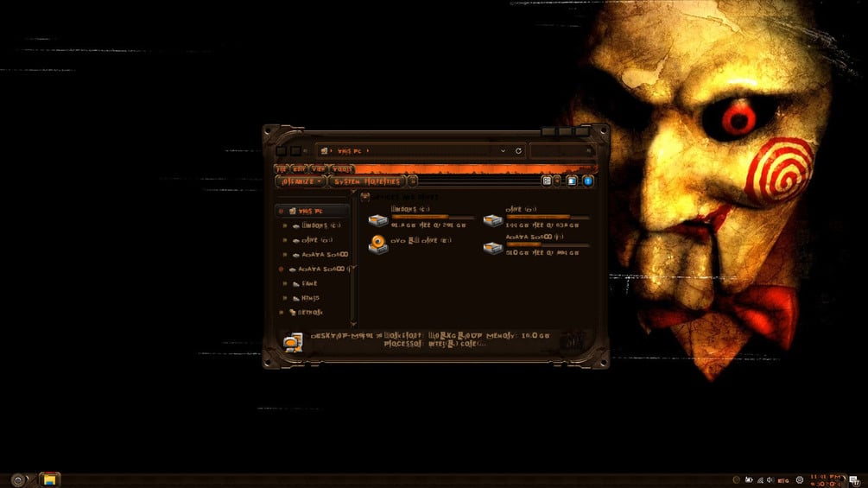The image size is (868, 488).
Task: Expand the Network tree node
Action: pos(282,313)
